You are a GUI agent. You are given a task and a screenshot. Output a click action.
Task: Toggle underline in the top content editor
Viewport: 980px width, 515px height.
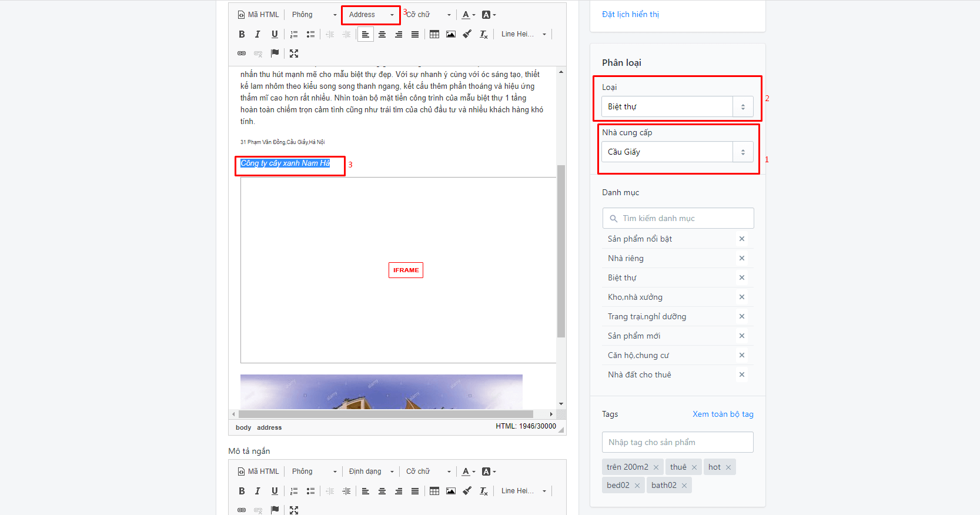(275, 34)
